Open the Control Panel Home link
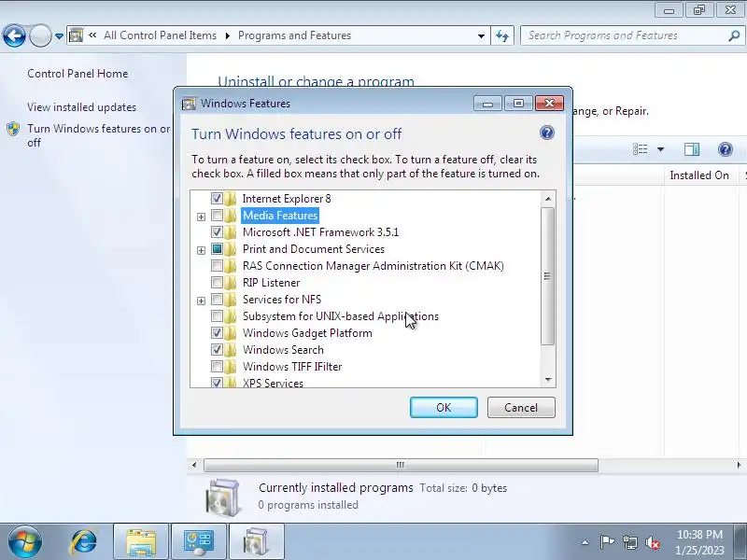The height and width of the screenshot is (560, 747). point(78,74)
